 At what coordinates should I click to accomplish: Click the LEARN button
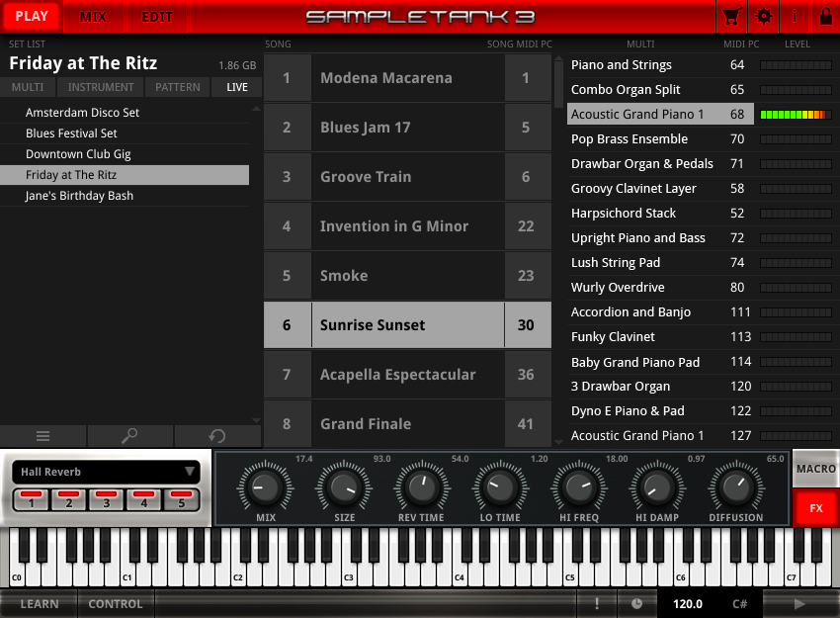point(40,604)
